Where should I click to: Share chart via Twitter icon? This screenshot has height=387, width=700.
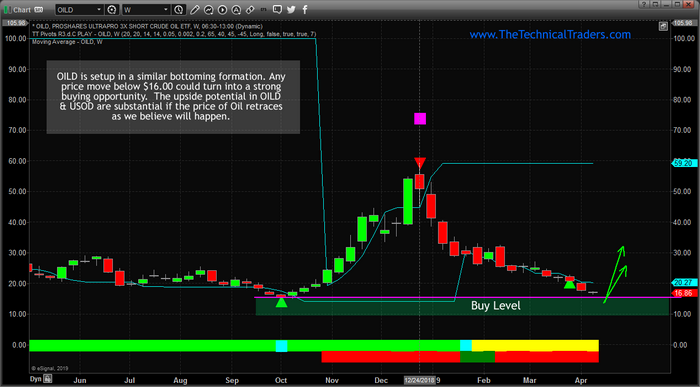pos(292,9)
